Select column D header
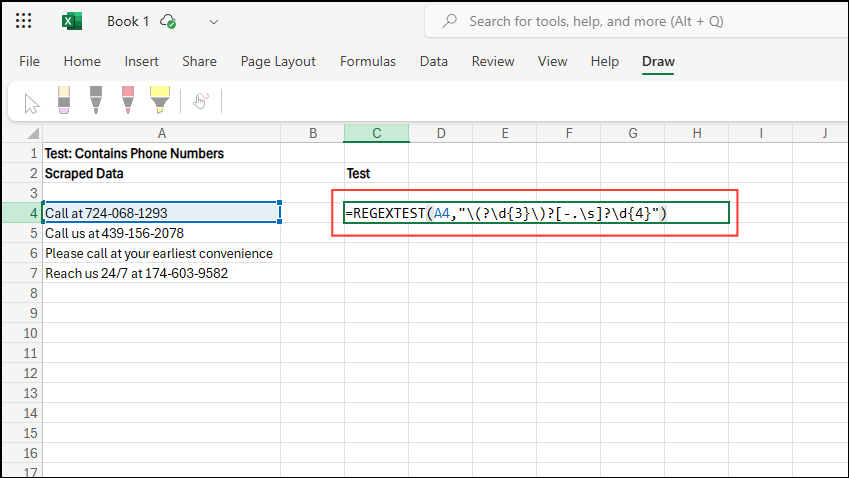This screenshot has width=849, height=478. pos(440,134)
